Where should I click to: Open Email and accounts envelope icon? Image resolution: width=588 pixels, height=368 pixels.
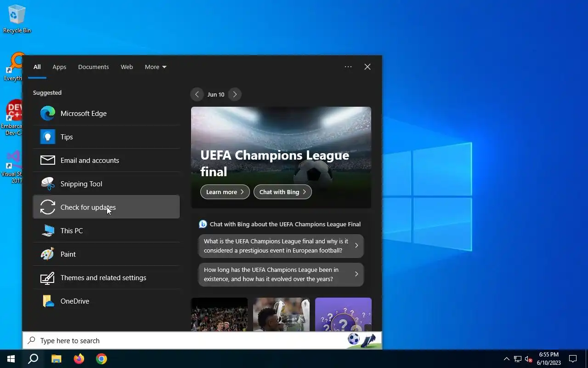pyautogui.click(x=48, y=160)
